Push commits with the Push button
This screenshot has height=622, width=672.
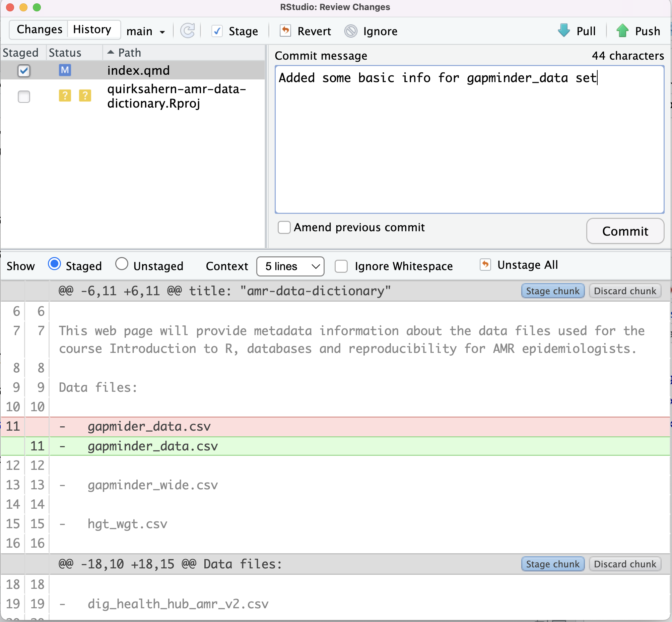click(638, 31)
